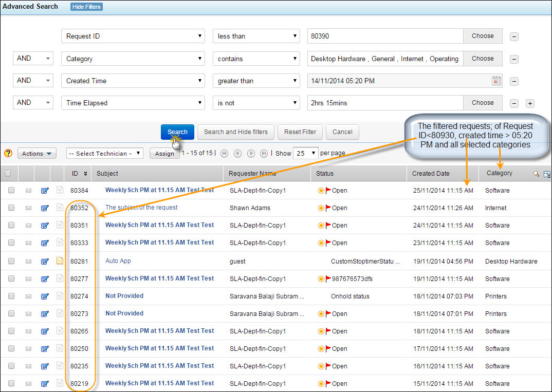This screenshot has width=552, height=392.
Task: Open the 'contains' operator dropdown
Action: (x=256, y=59)
